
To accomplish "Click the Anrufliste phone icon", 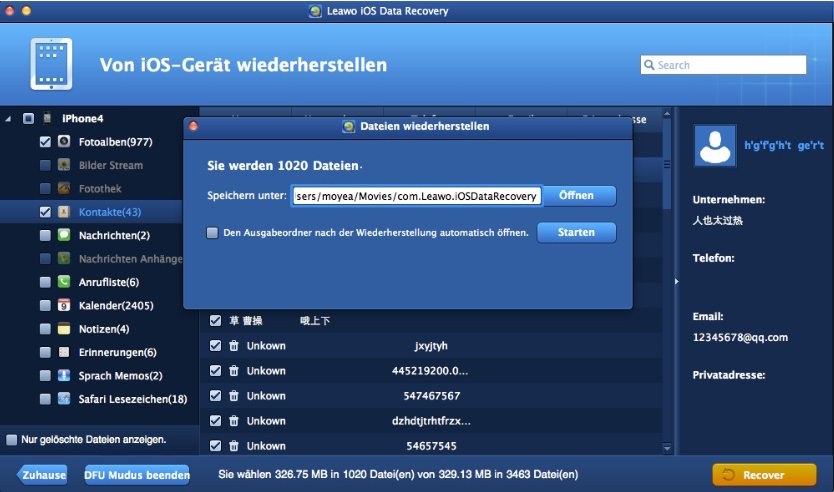I will tap(64, 282).
